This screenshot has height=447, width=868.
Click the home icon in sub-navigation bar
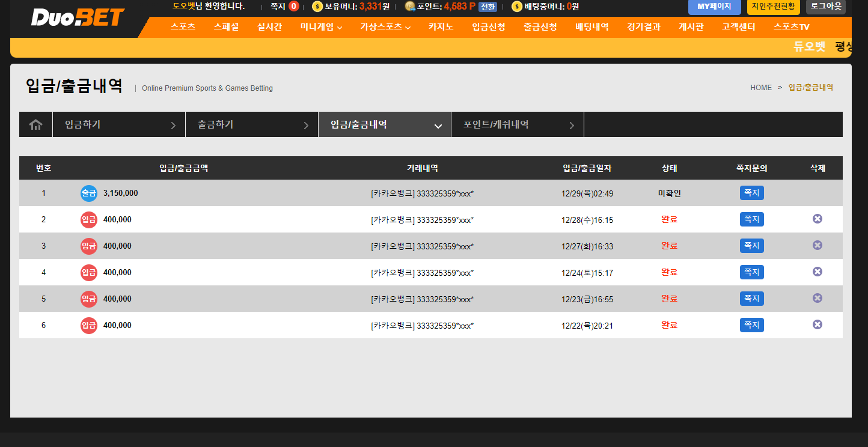coord(36,125)
